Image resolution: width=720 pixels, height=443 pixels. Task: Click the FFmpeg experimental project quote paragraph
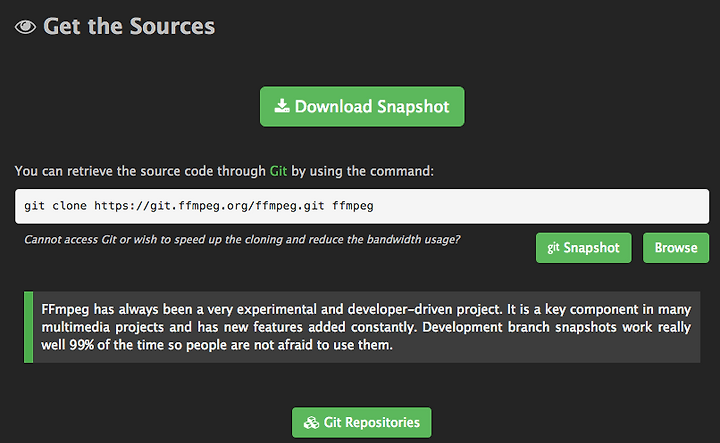tap(366, 327)
